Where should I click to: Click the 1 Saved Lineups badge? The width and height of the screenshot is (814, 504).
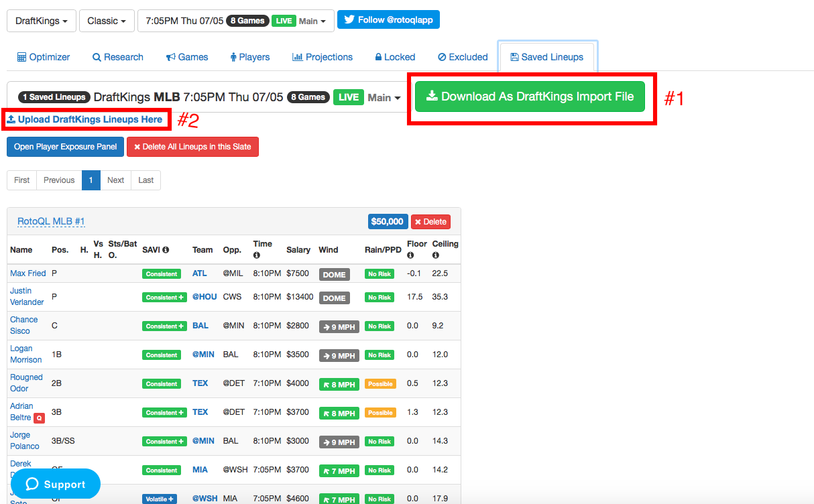(x=54, y=97)
